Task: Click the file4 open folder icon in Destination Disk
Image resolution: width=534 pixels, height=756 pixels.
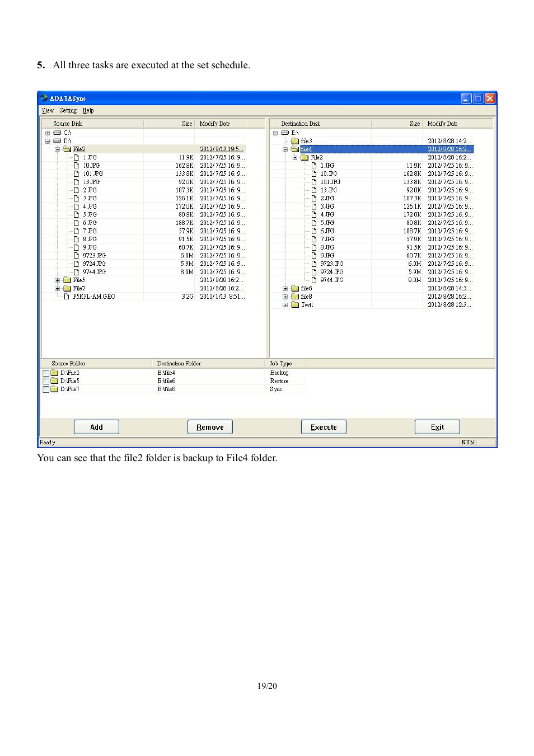Action: (295, 149)
